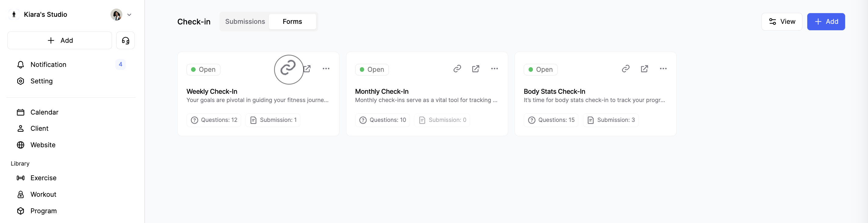
Task: Go to Calendar in the sidebar
Action: (44, 112)
